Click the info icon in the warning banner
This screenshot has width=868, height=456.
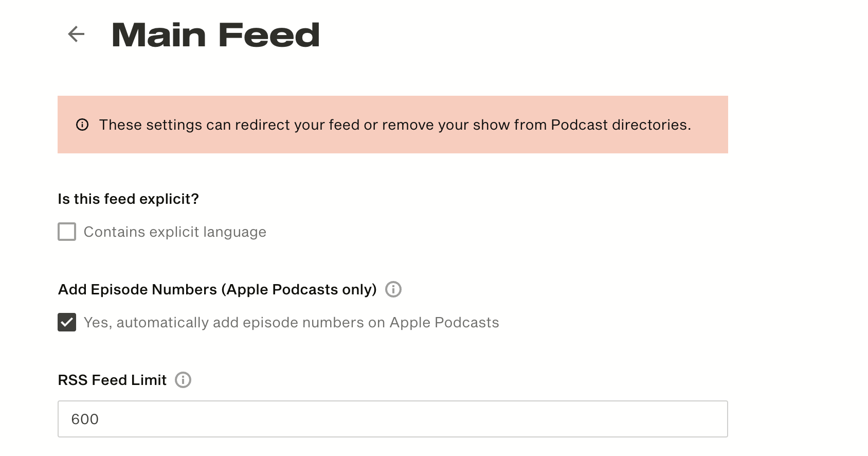point(82,125)
